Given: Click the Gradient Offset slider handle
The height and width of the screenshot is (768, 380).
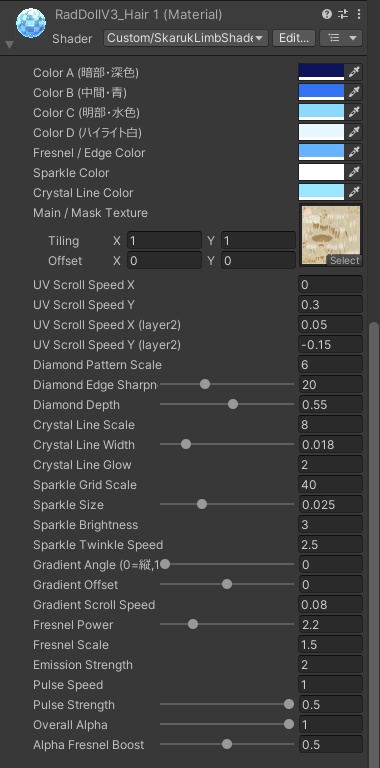Looking at the screenshot, I should (x=227, y=584).
